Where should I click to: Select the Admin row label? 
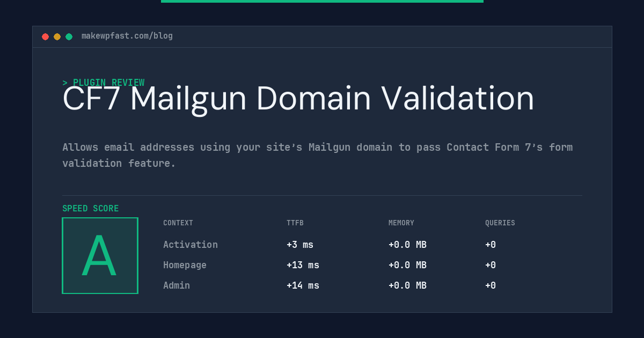[177, 285]
